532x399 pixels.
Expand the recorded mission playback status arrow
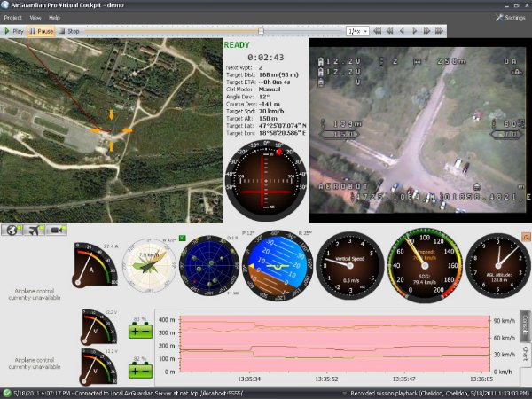[x=346, y=392]
